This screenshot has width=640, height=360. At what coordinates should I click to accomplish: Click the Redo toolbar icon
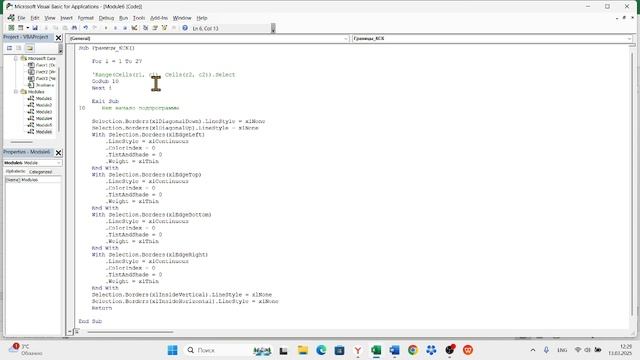(95, 28)
